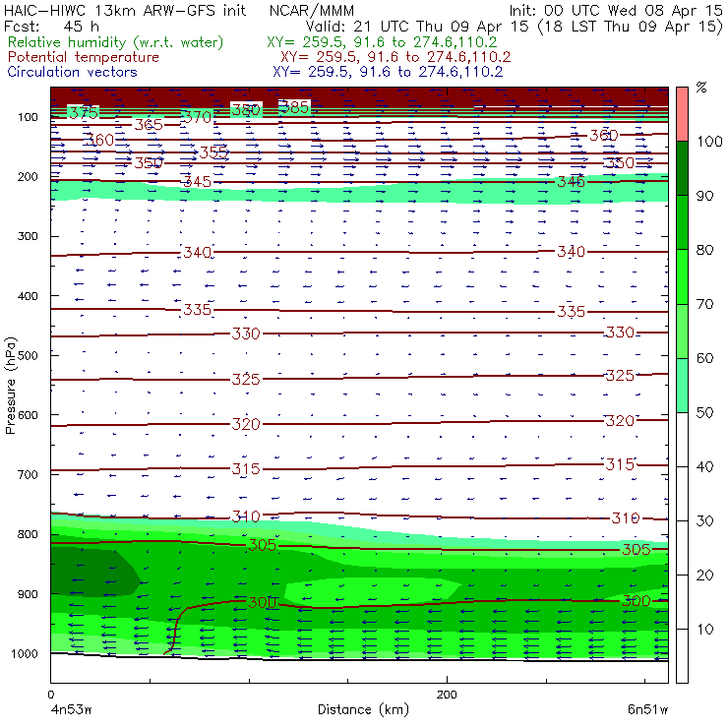Click the 80–90% green colorbar segment
Screen dimensions: 728x728
pyautogui.click(x=682, y=222)
